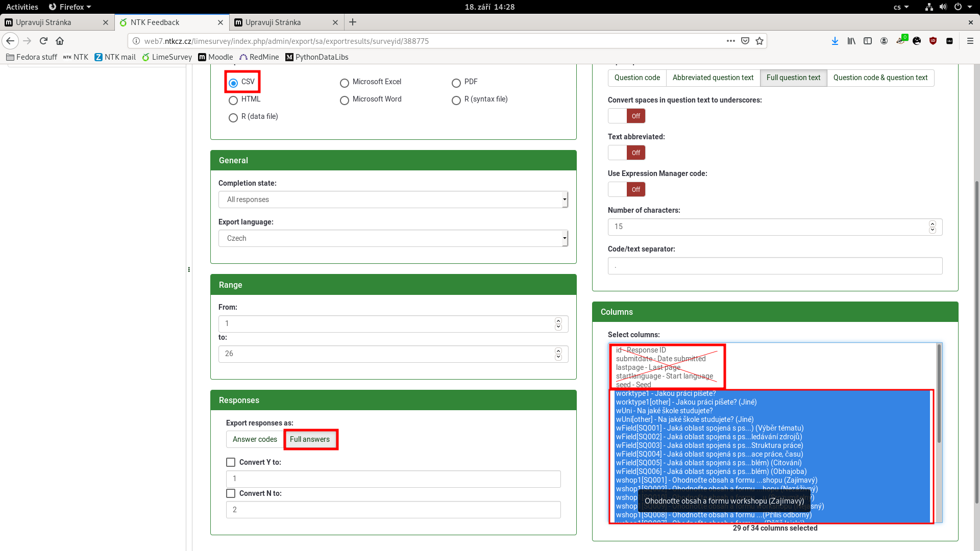Open the Firefox downloads panel
The width and height of the screenshot is (980, 551).
click(835, 41)
